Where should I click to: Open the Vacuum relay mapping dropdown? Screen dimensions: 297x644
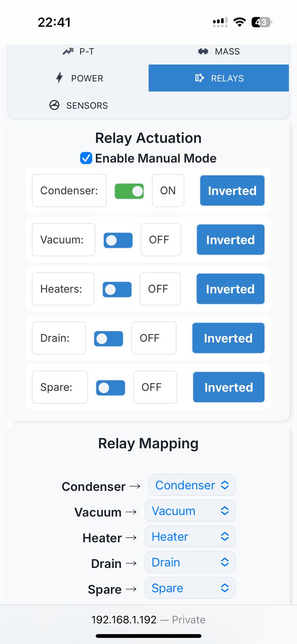click(x=190, y=511)
